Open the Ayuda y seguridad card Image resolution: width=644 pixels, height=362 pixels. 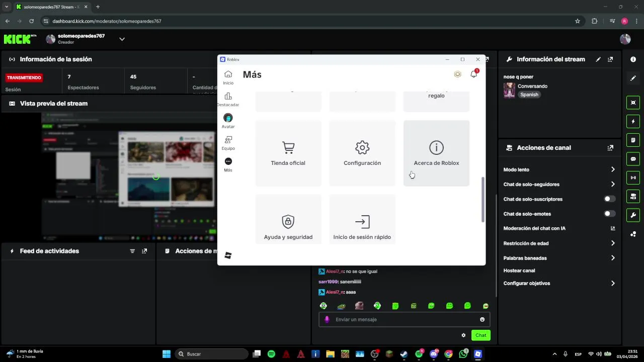click(x=288, y=220)
